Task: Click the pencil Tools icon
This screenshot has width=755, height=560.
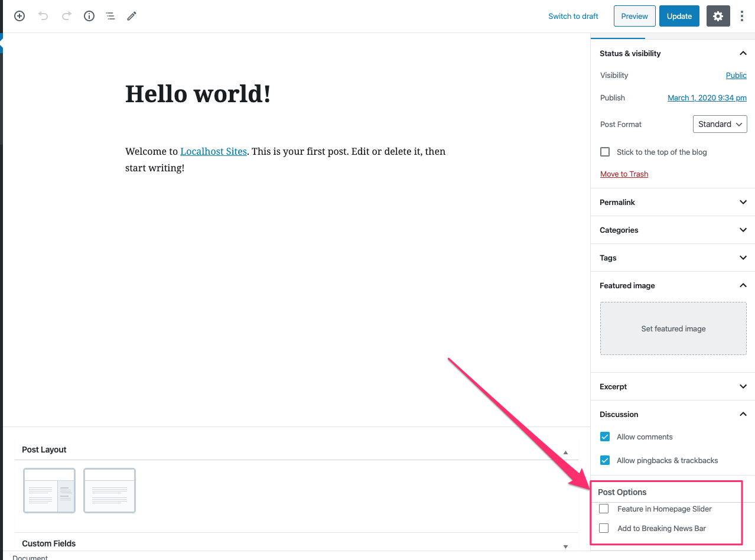Action: [x=132, y=16]
